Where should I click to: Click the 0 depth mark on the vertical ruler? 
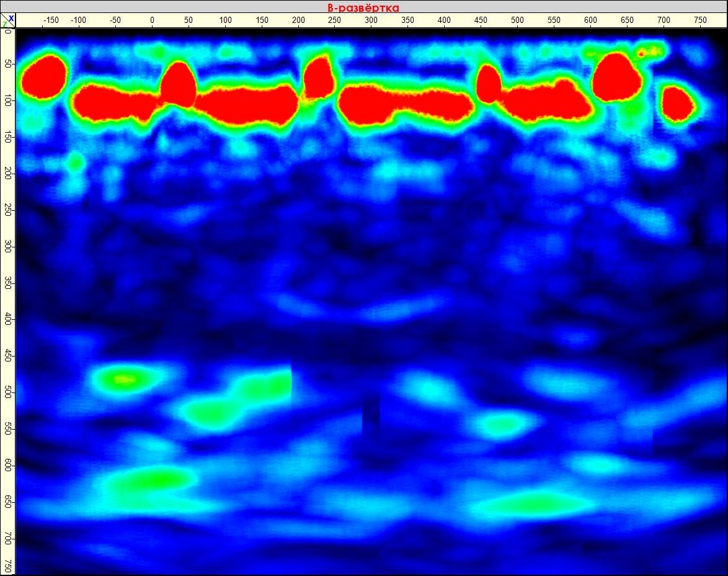pos(8,32)
